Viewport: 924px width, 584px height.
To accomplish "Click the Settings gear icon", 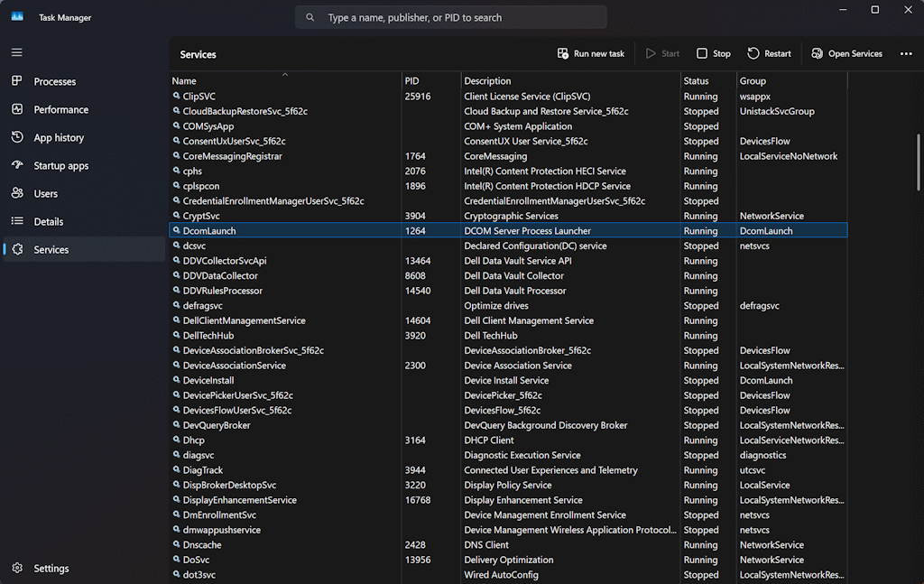I will click(x=17, y=568).
